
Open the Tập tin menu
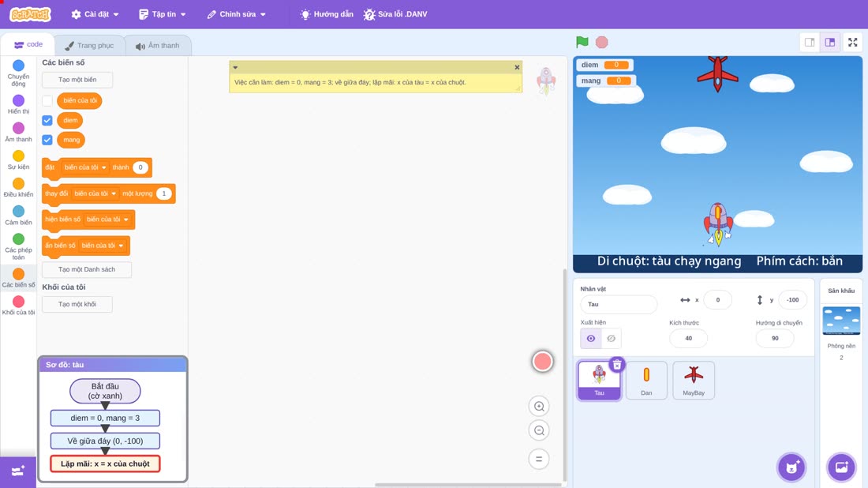point(163,14)
